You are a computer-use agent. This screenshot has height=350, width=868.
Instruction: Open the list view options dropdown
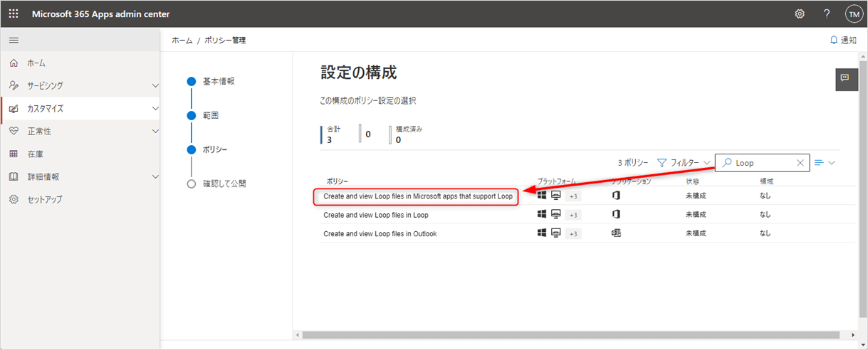(x=825, y=163)
